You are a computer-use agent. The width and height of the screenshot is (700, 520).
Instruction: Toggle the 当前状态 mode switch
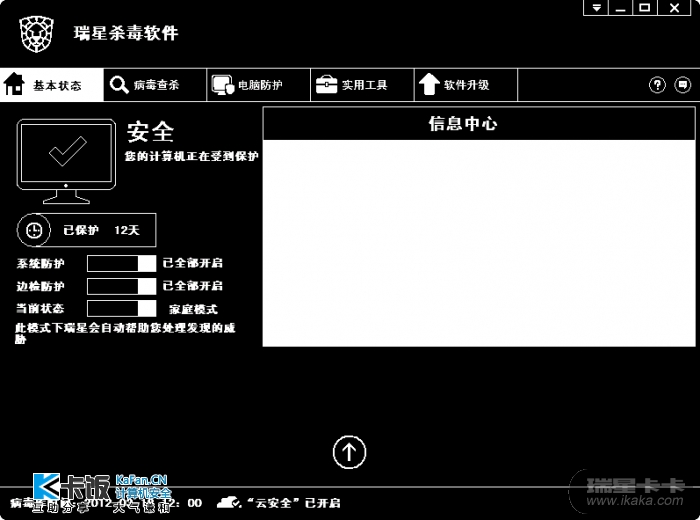[121, 308]
